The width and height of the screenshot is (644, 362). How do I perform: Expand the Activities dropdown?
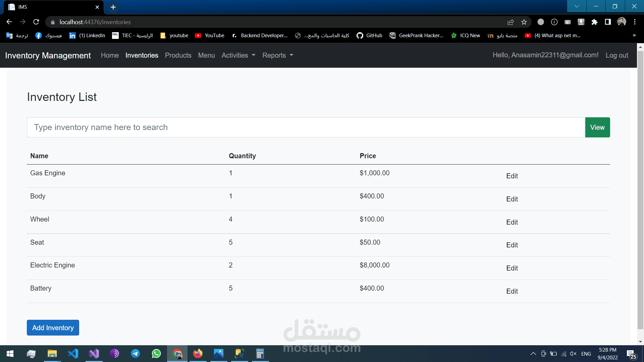(238, 55)
